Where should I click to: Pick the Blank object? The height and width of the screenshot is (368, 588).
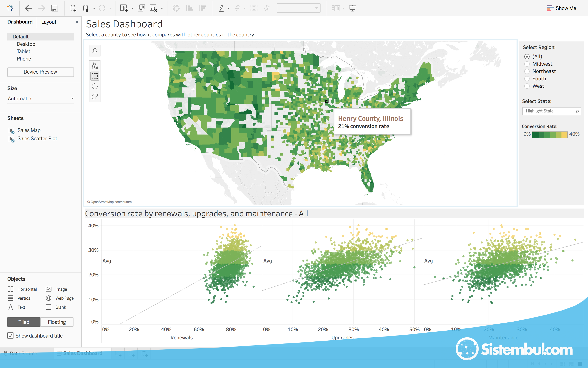tap(56, 307)
